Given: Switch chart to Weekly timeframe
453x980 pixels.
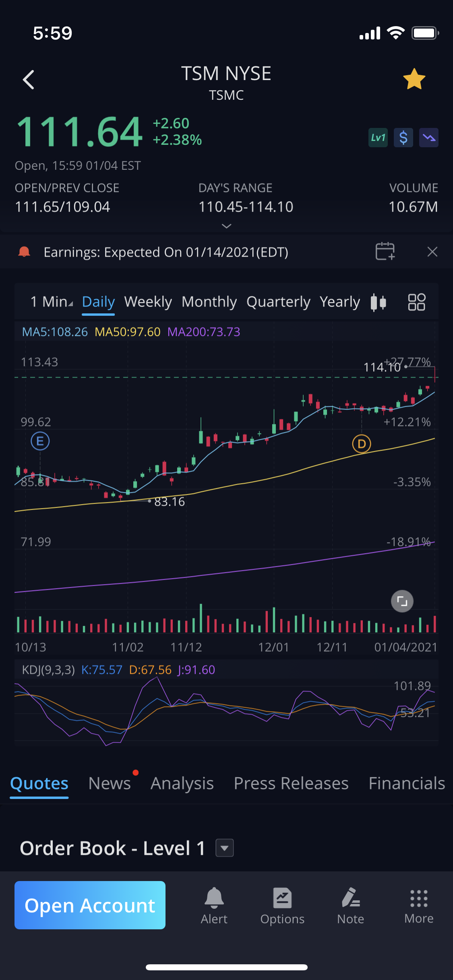Looking at the screenshot, I should point(148,302).
